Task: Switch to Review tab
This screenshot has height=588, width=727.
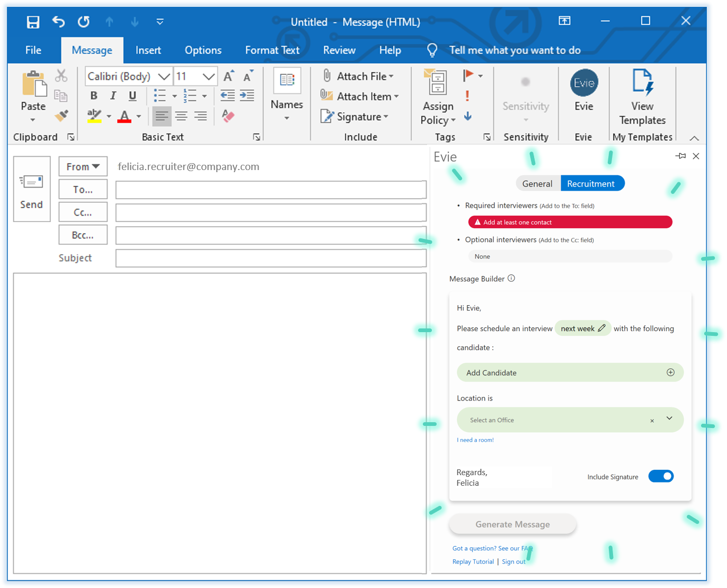Action: [x=339, y=50]
